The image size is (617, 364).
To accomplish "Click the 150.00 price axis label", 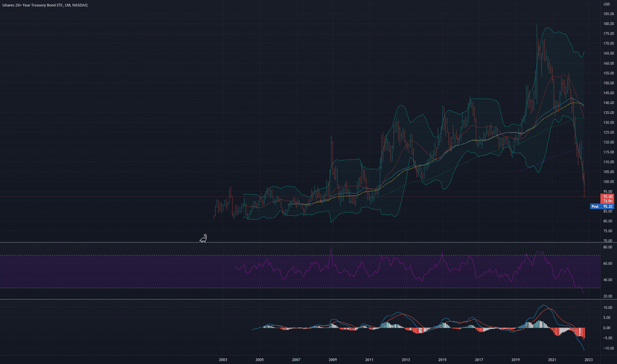I will coord(609,83).
